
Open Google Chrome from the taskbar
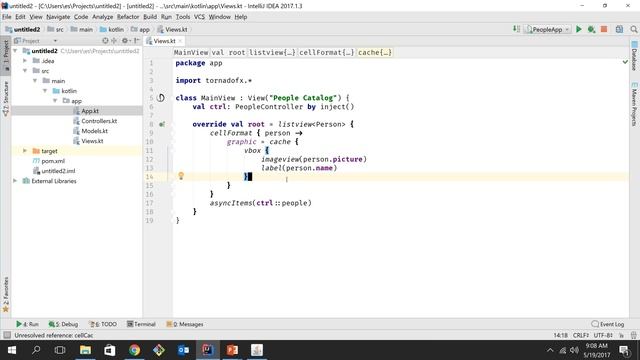(x=134, y=350)
